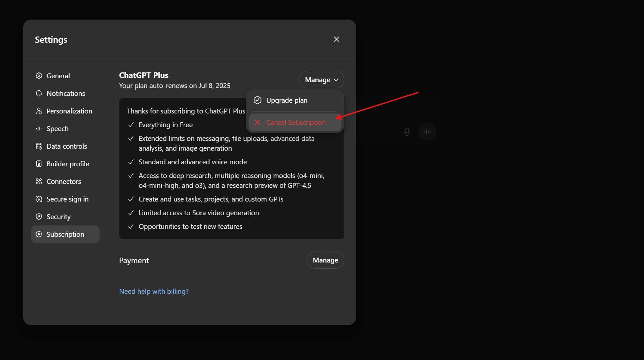This screenshot has height=360, width=644.
Task: Open Data controls using the database icon
Action: click(x=39, y=146)
